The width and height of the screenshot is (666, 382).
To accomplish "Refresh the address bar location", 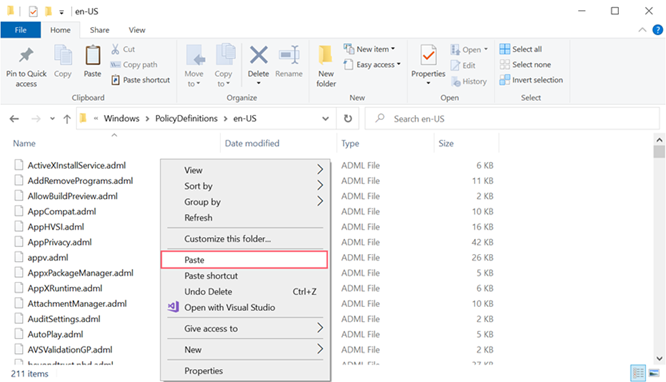I will (348, 119).
